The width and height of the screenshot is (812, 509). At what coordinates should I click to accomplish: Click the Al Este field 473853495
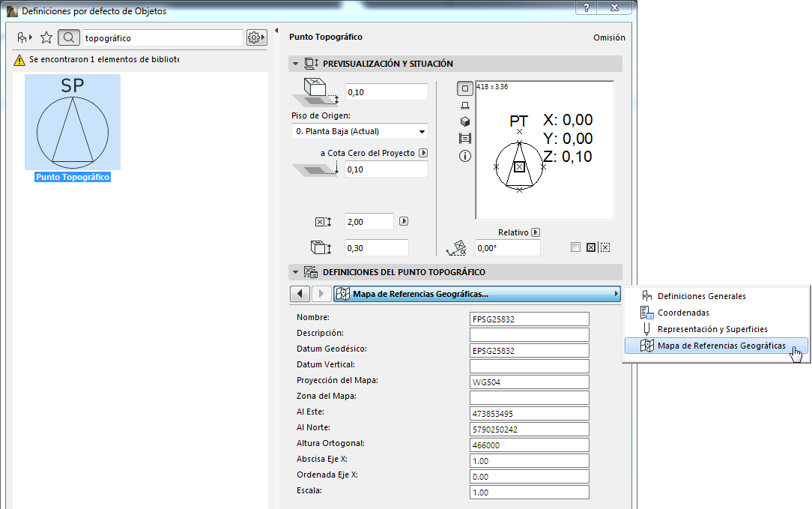(x=530, y=414)
